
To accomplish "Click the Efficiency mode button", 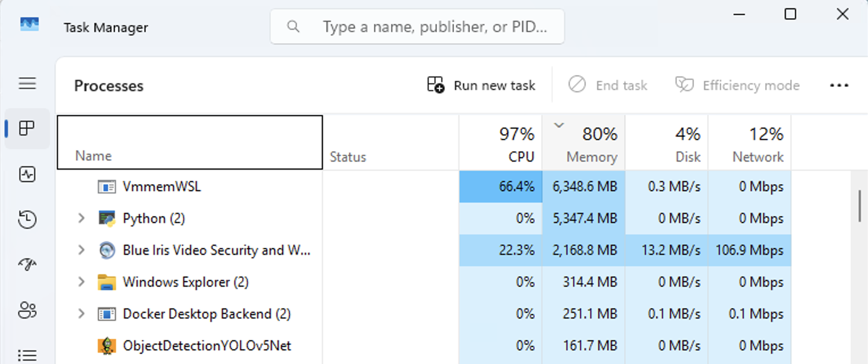I will pos(737,85).
